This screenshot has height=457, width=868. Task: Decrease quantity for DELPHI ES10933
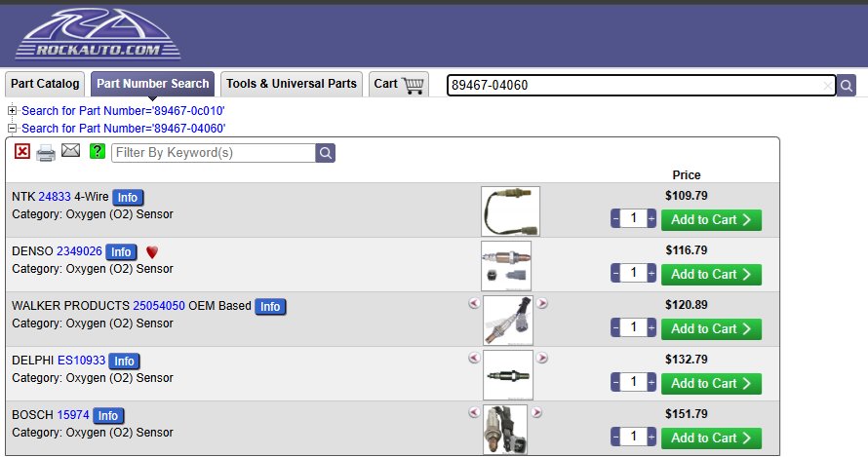615,382
